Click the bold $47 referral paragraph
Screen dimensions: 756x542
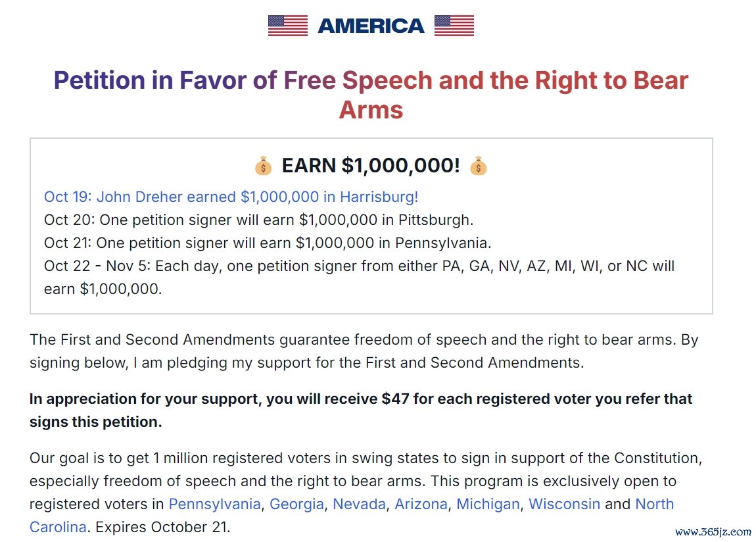tap(361, 410)
